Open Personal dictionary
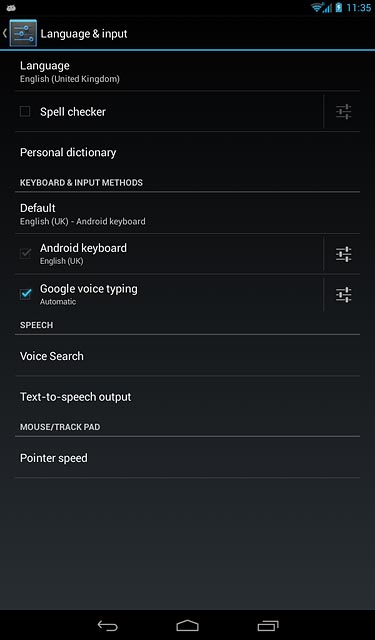Viewport: 375px width, 640px height. (187, 152)
